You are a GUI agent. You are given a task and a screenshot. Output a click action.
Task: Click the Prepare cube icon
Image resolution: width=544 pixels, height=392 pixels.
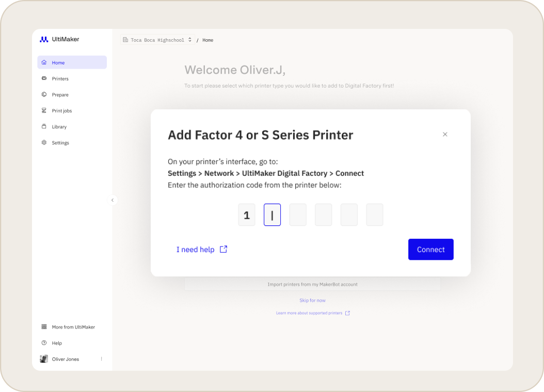44,94
